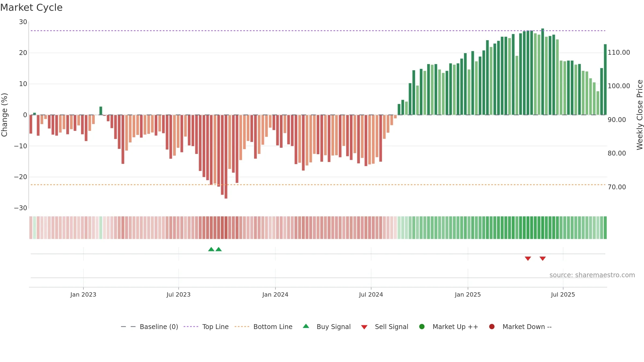
Task: Click the lone green bar in early 2023
Action: coord(101,111)
